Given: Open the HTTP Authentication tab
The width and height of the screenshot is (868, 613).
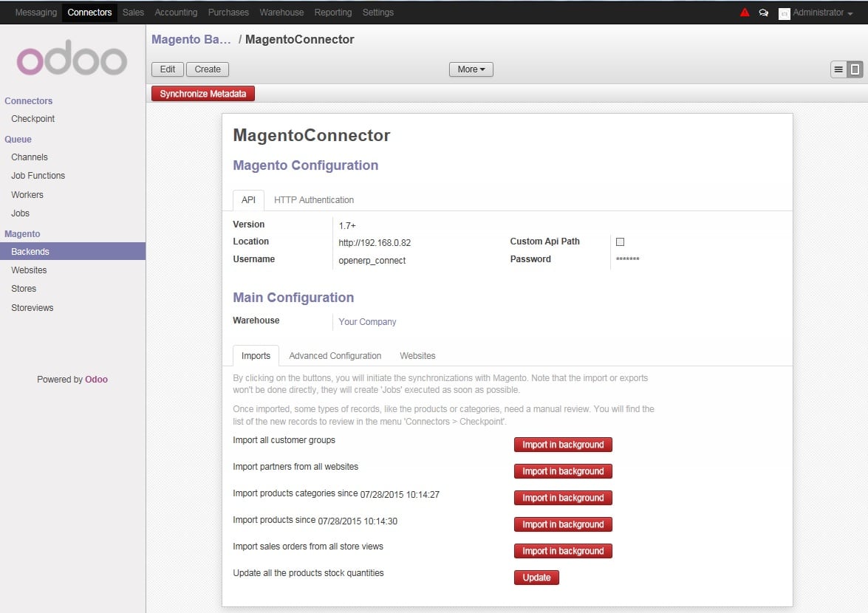Looking at the screenshot, I should [x=313, y=200].
